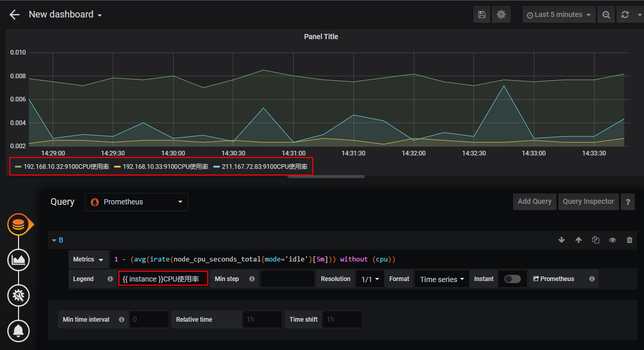Open the Prometheus data source dropdown
Image resolution: width=644 pixels, height=350 pixels.
[137, 202]
